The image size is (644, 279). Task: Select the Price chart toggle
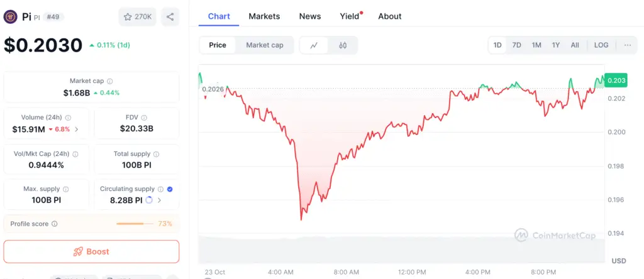tap(218, 45)
